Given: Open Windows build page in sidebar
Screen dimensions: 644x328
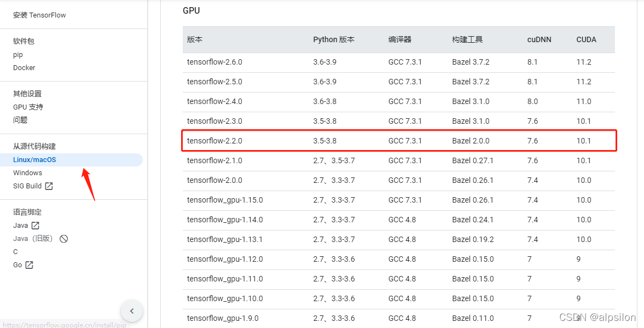Looking at the screenshot, I should 27,172.
